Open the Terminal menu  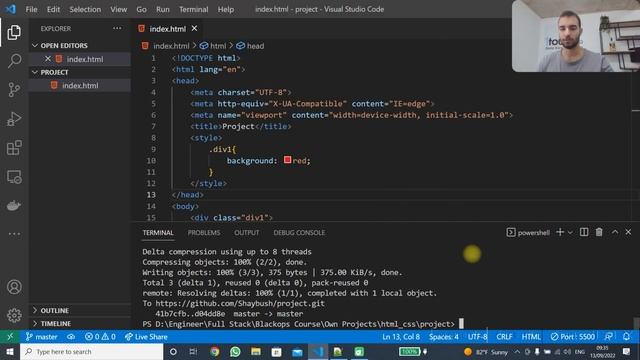193,9
